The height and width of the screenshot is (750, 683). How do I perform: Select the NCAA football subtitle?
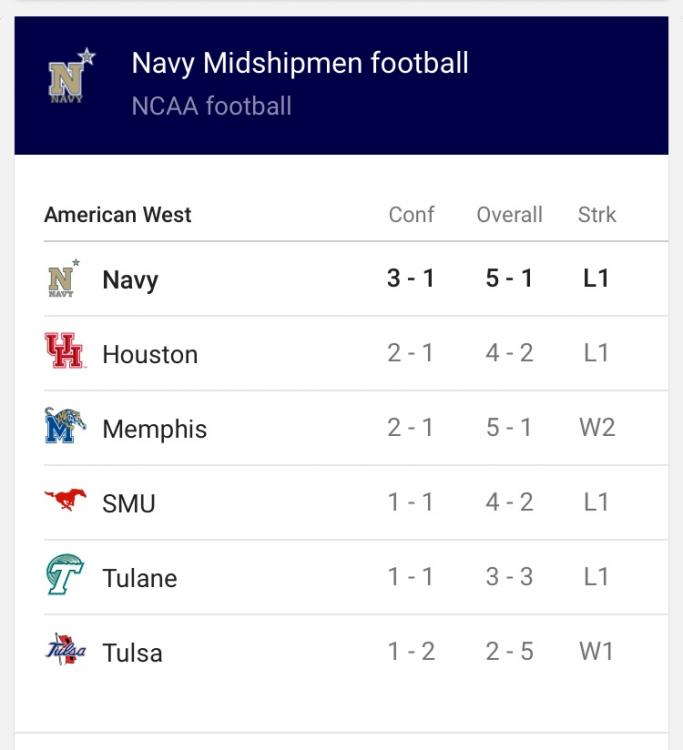coord(211,106)
